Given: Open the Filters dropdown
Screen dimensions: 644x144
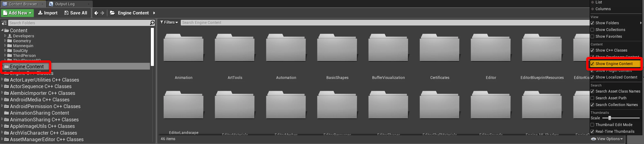Looking at the screenshot, I should click(169, 22).
